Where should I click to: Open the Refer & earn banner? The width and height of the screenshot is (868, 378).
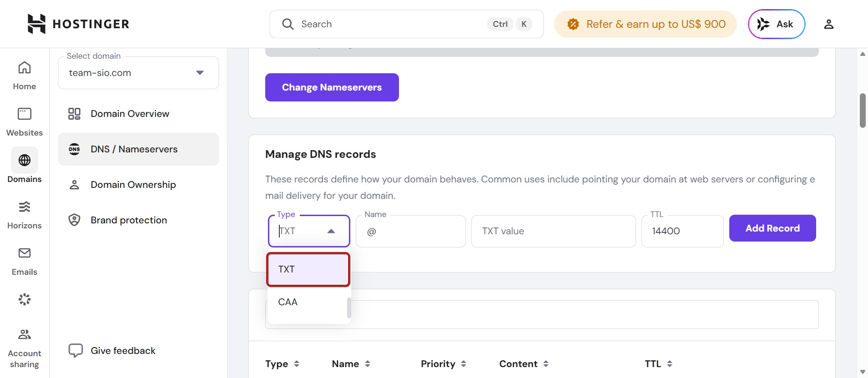pos(645,24)
